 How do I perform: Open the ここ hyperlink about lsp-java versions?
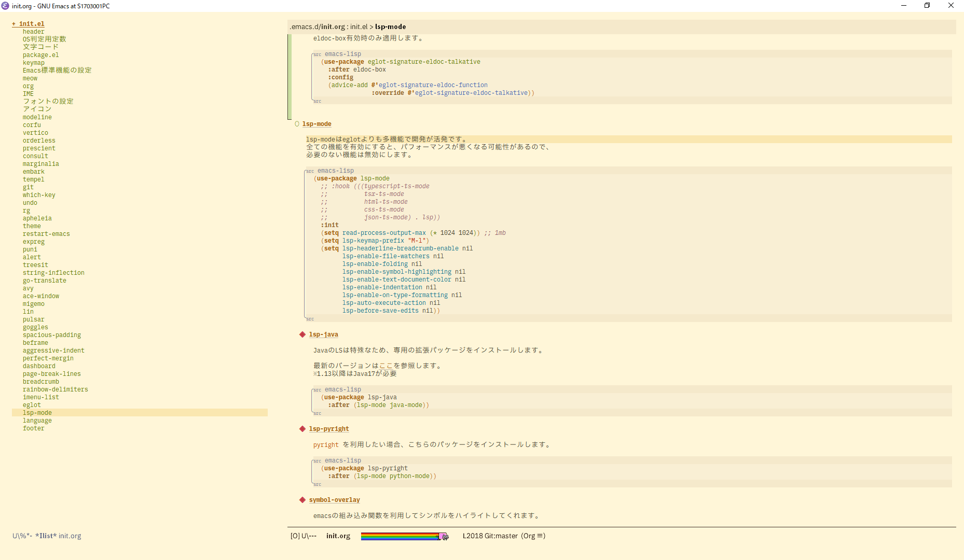[x=386, y=366]
